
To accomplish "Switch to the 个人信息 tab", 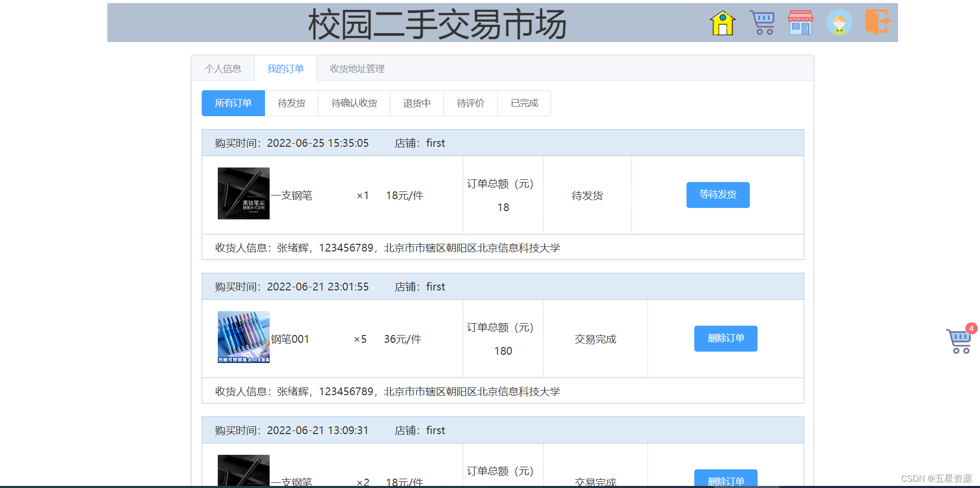I will pyautogui.click(x=223, y=68).
